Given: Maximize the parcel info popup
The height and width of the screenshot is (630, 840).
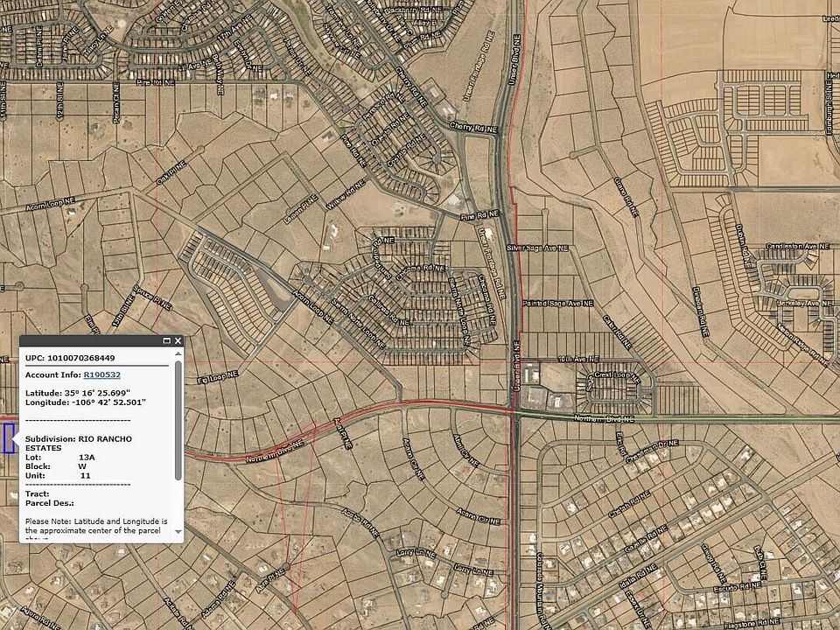Looking at the screenshot, I should [x=165, y=341].
